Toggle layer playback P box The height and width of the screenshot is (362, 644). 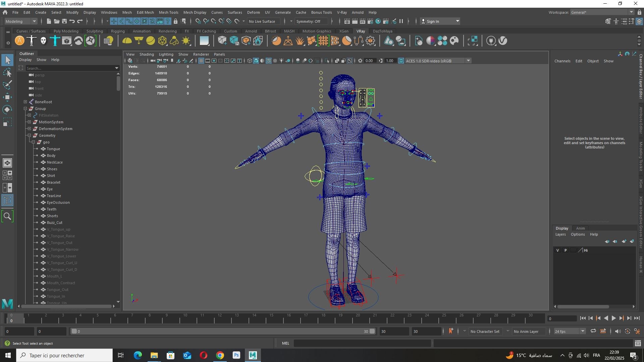566,250
